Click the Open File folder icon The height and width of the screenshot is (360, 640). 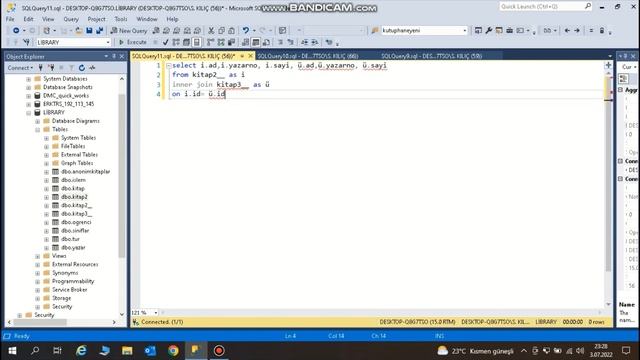coord(79,31)
